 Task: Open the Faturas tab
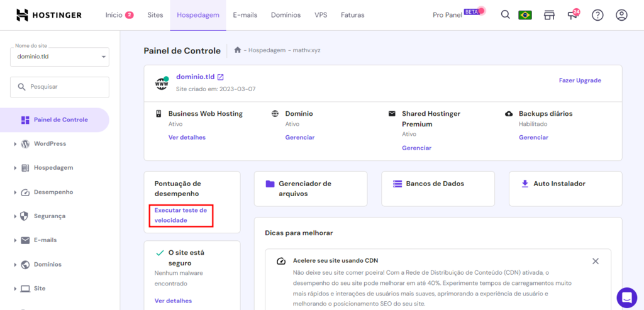[x=352, y=15]
